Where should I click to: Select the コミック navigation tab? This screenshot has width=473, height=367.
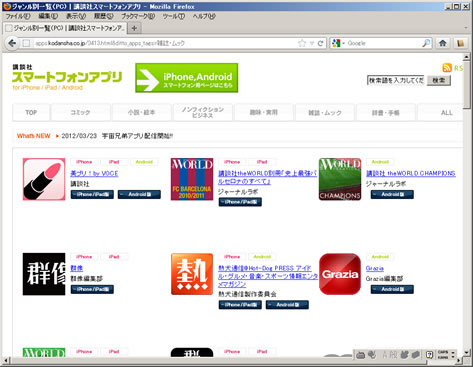click(x=80, y=112)
